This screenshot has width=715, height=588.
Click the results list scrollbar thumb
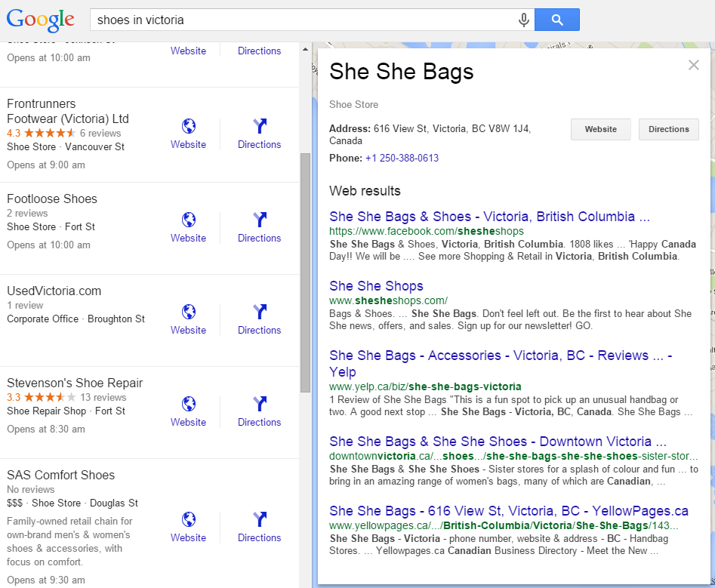(x=305, y=272)
